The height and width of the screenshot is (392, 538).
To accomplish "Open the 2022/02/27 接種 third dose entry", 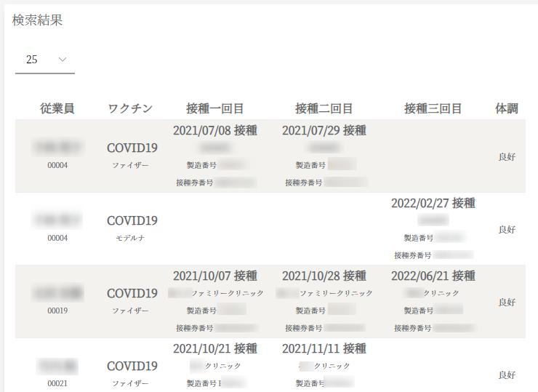I will (433, 204).
